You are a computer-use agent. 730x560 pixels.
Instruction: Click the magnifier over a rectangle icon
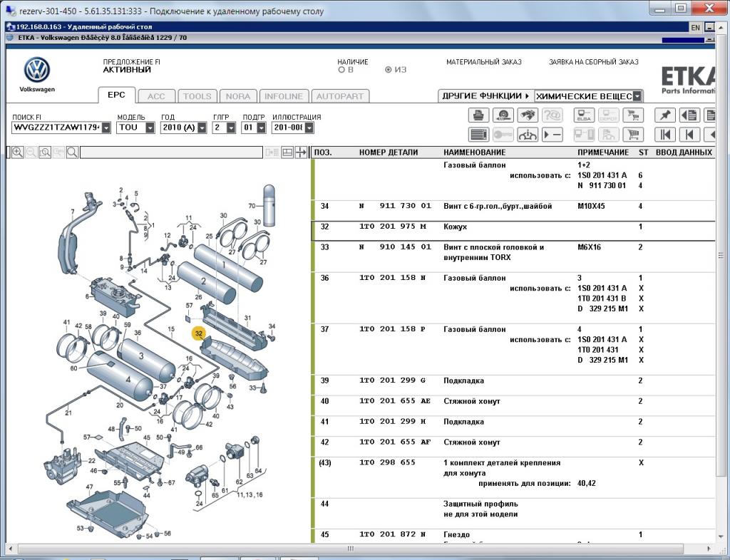point(45,152)
